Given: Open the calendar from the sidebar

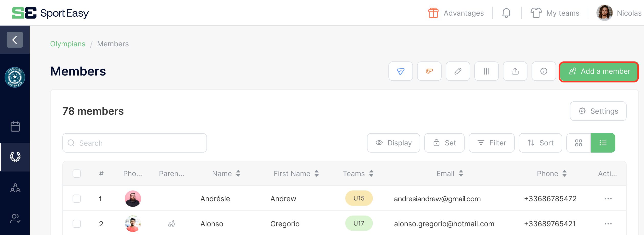Looking at the screenshot, I should tap(15, 126).
